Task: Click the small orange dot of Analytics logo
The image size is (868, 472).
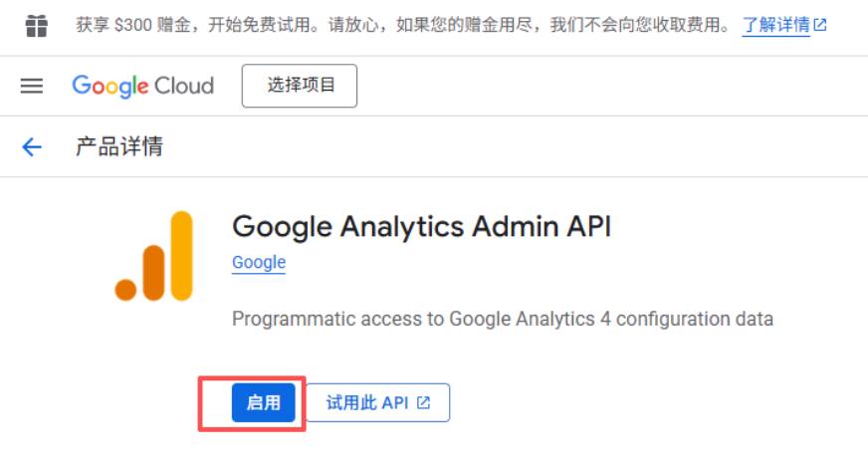Action: click(x=125, y=290)
